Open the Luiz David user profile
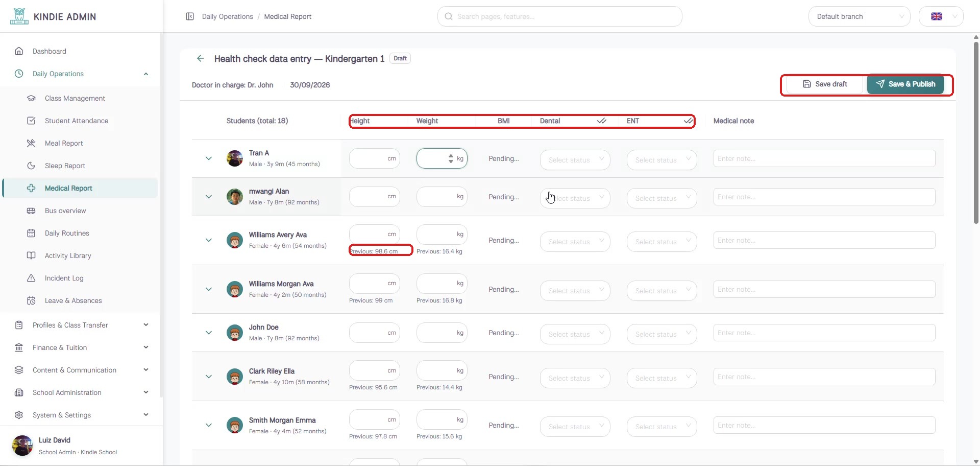980x466 pixels. click(82, 446)
